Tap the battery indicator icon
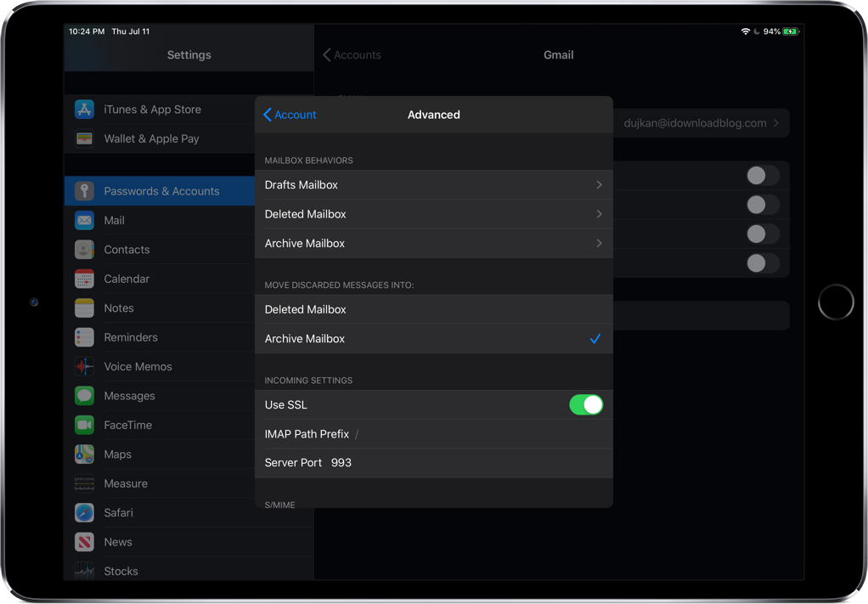Image resolution: width=868 pixels, height=604 pixels. pos(791,31)
